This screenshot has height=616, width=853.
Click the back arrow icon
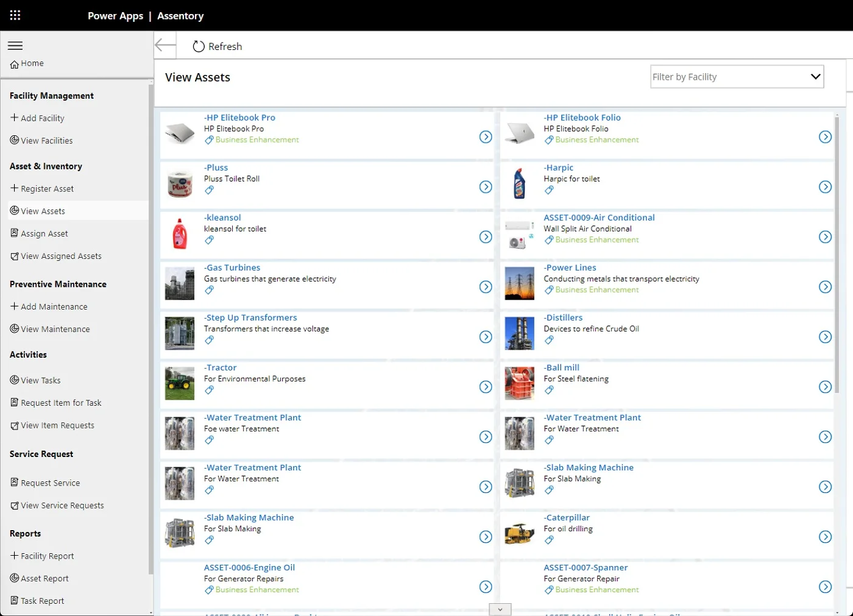click(x=165, y=46)
